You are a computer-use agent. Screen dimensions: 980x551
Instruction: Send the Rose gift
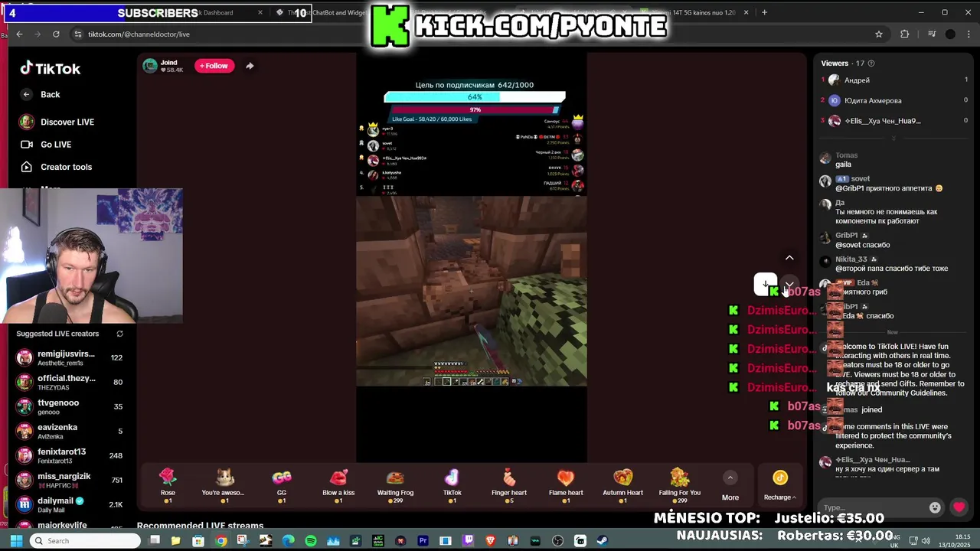coord(168,485)
